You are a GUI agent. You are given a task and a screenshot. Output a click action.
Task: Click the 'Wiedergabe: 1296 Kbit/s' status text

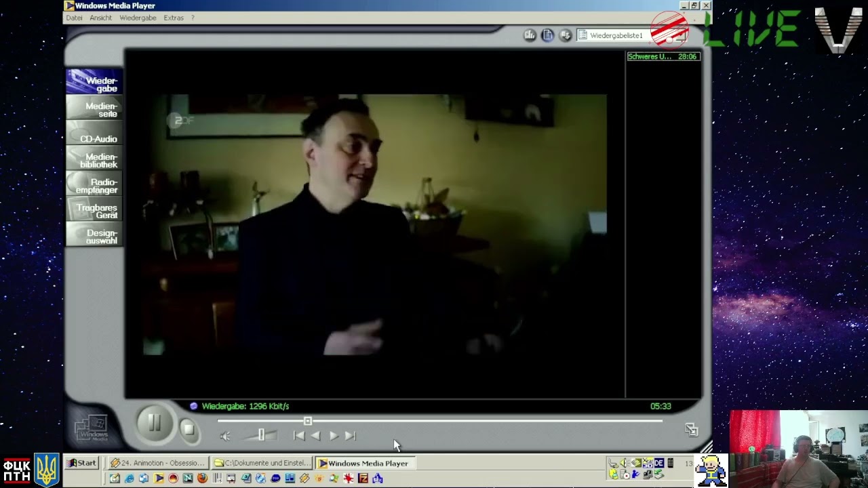pyautogui.click(x=245, y=406)
